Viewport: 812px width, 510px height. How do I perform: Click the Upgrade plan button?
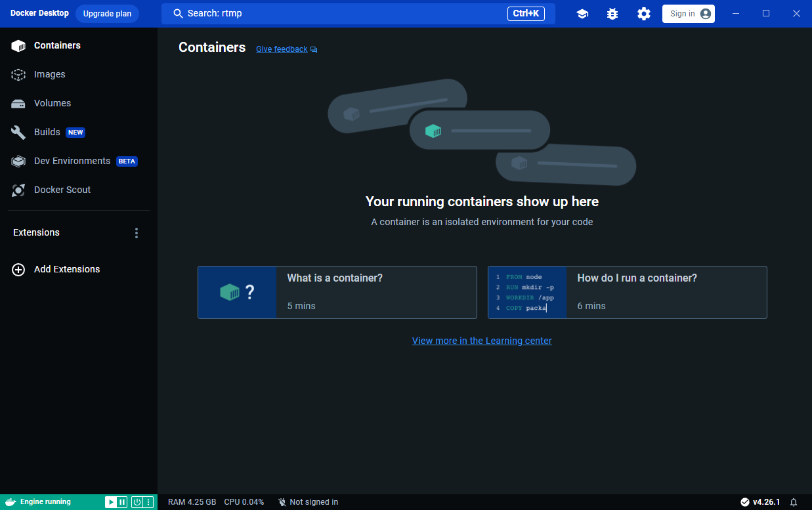[x=107, y=14]
